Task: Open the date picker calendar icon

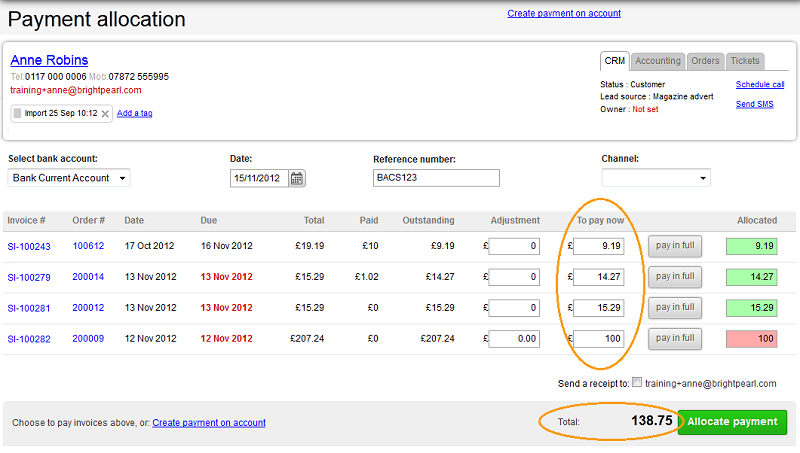Action: (297, 179)
